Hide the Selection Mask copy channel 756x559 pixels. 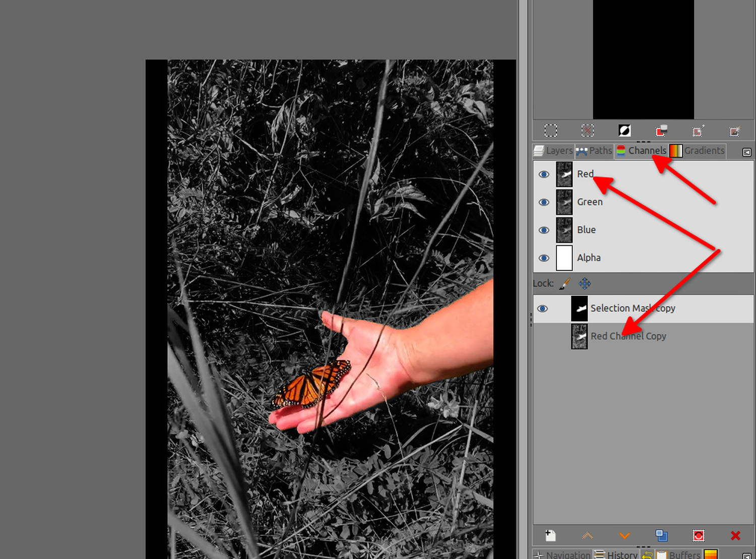click(x=543, y=308)
